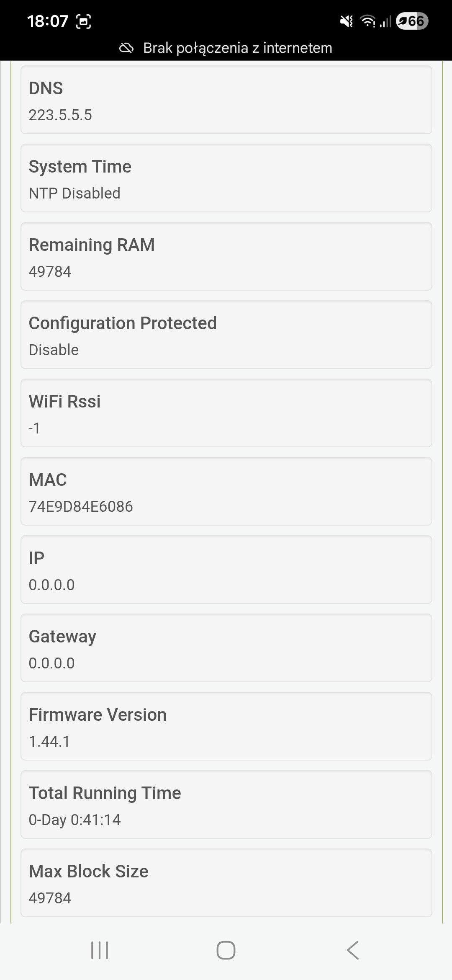Image resolution: width=452 pixels, height=980 pixels.
Task: Tap the Android back arrow
Action: [x=353, y=950]
